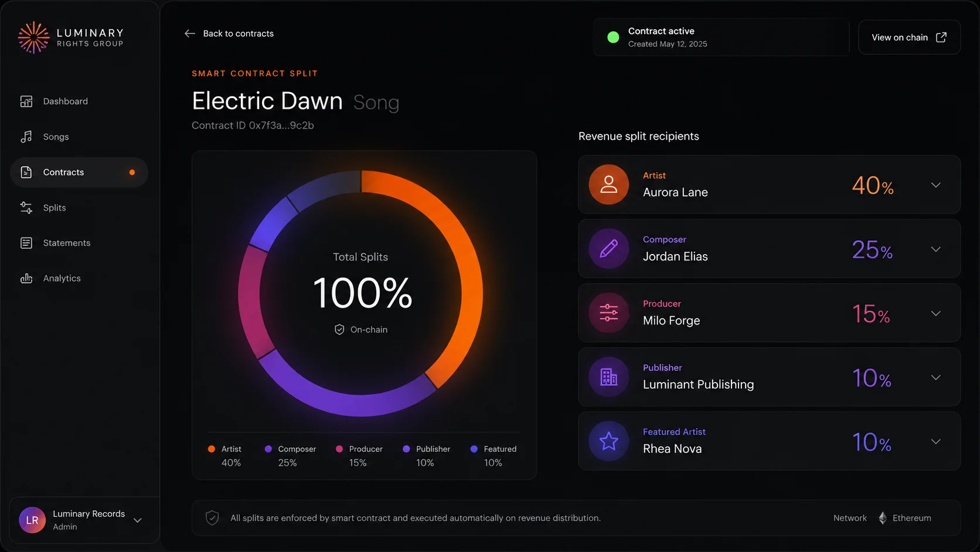Click the Ethereum diamond logo icon
This screenshot has height=552, width=980.
point(883,518)
